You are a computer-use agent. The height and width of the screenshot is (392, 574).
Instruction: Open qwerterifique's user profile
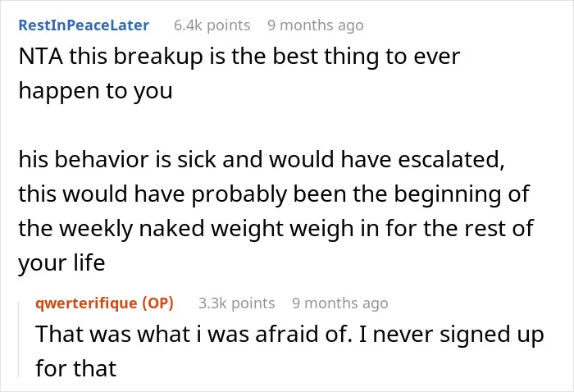87,303
